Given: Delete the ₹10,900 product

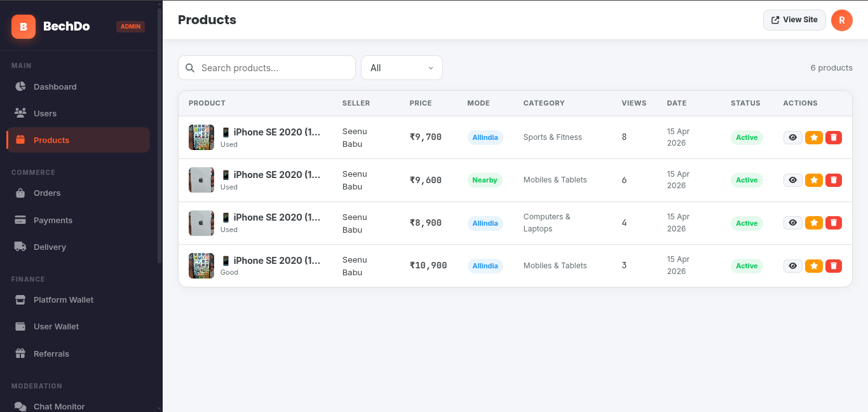Looking at the screenshot, I should (x=834, y=266).
